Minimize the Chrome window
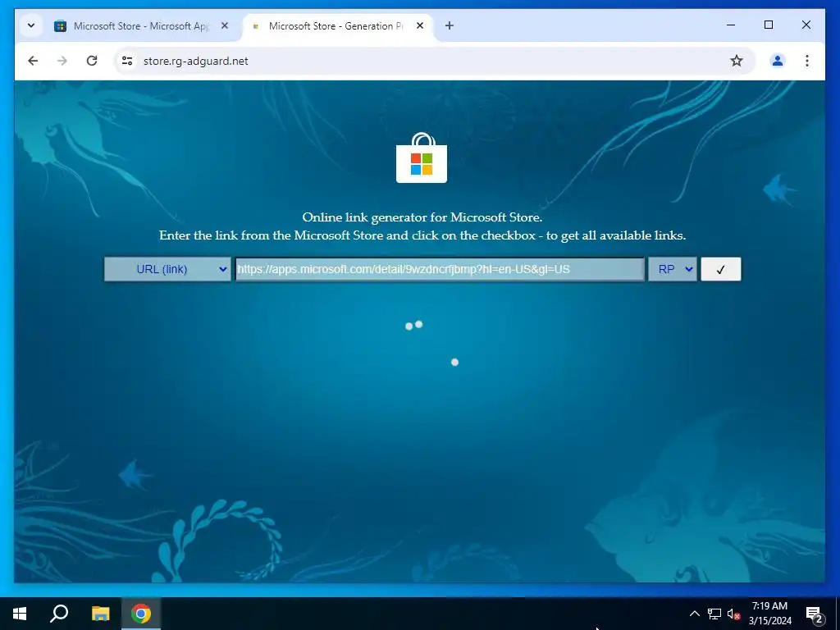Image resolution: width=840 pixels, height=630 pixels. (731, 25)
